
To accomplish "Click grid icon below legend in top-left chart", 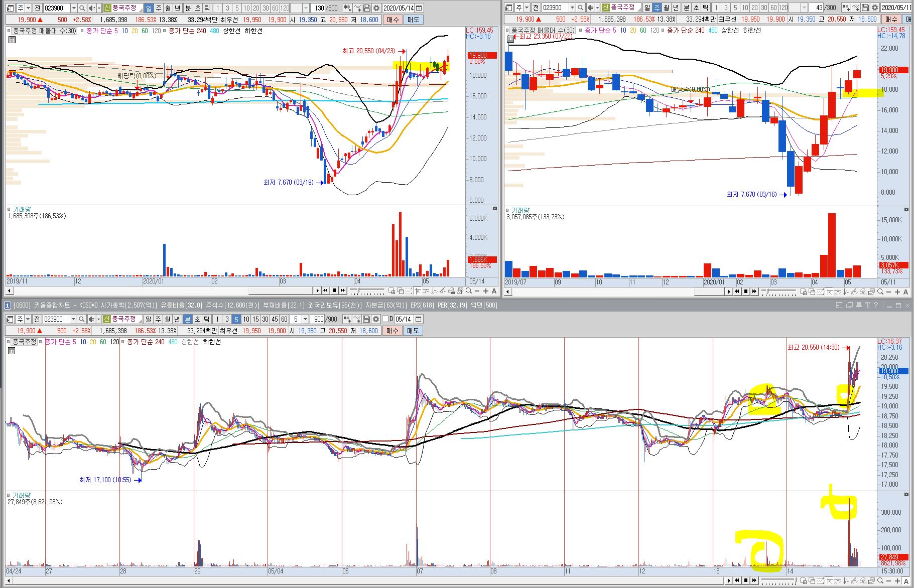I will (12, 40).
